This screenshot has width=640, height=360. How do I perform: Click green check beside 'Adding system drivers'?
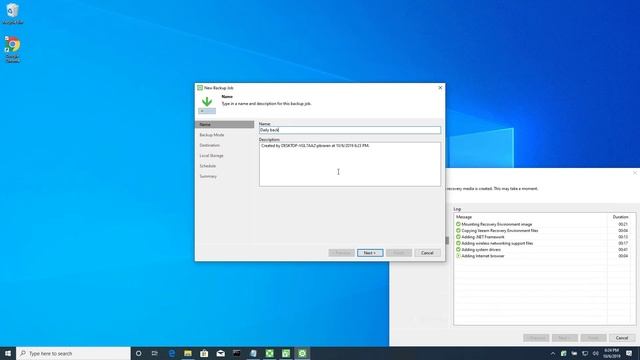[458, 249]
